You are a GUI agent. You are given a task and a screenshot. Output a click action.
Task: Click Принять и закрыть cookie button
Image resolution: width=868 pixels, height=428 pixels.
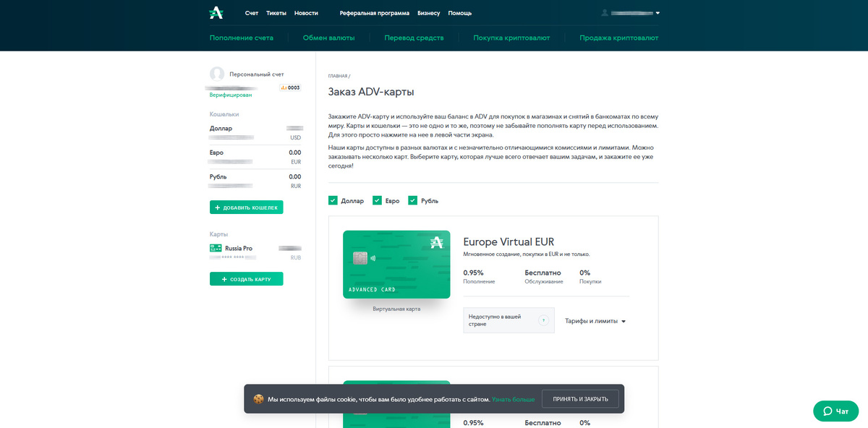pyautogui.click(x=581, y=399)
